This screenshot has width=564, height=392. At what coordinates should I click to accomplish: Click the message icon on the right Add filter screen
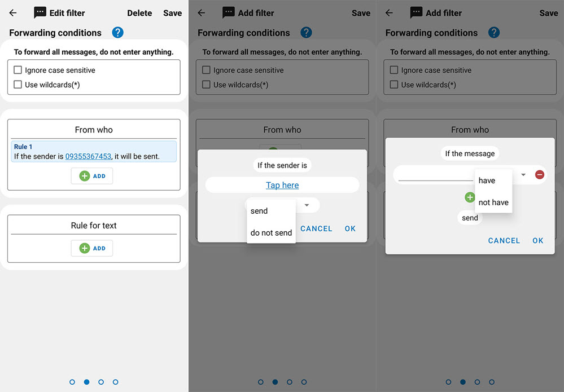tap(416, 12)
